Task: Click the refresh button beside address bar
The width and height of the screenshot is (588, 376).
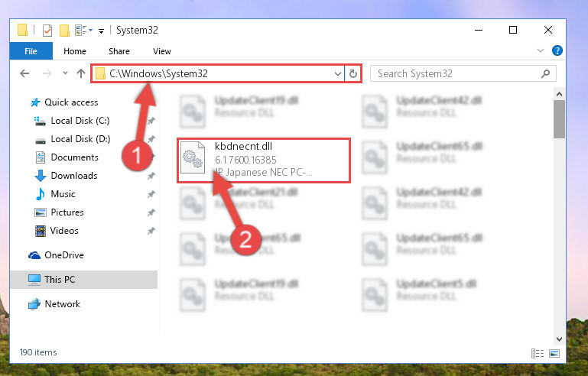Action: pos(352,73)
